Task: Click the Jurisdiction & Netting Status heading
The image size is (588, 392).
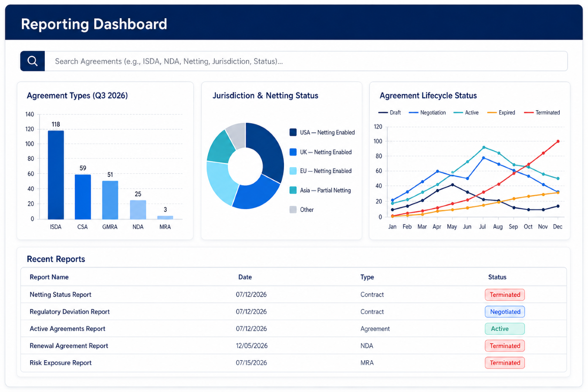Action: 265,95
